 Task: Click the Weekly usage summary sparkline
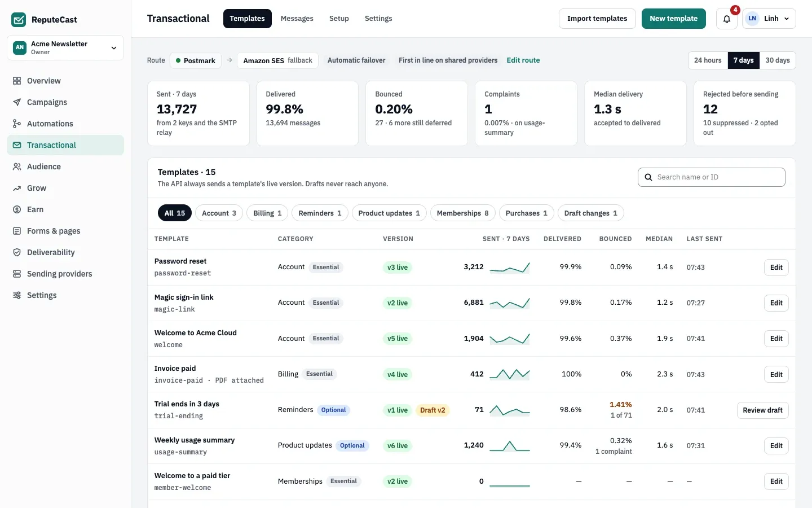point(510,445)
